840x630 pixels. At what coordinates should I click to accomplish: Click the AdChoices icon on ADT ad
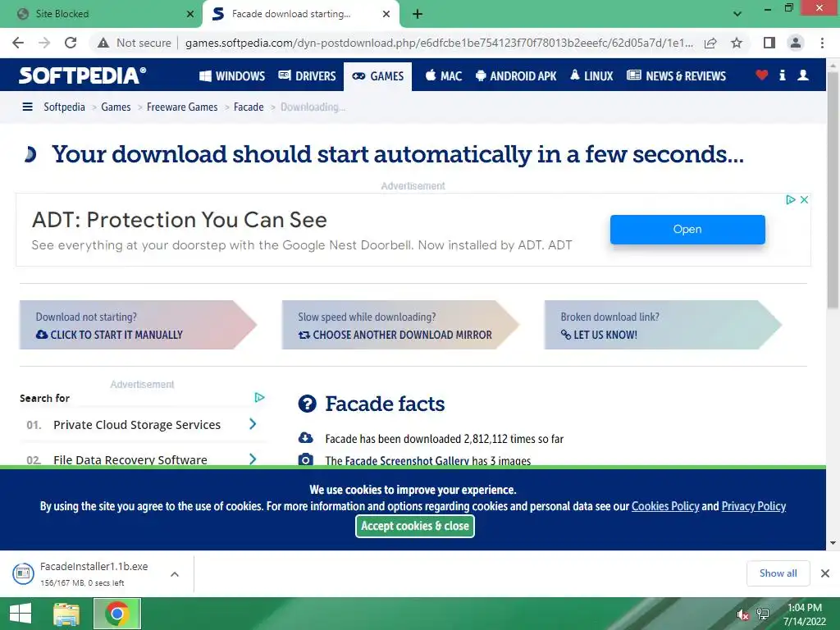(790, 200)
